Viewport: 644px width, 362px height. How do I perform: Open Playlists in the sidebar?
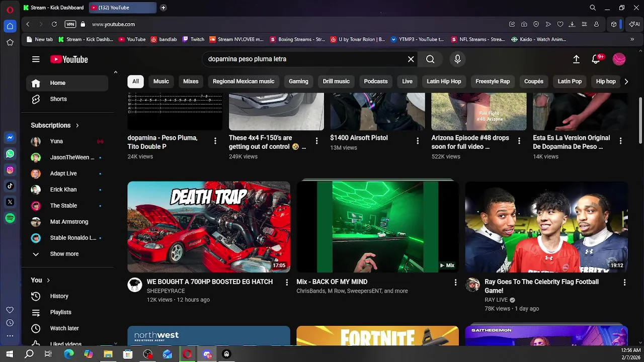pyautogui.click(x=67, y=312)
